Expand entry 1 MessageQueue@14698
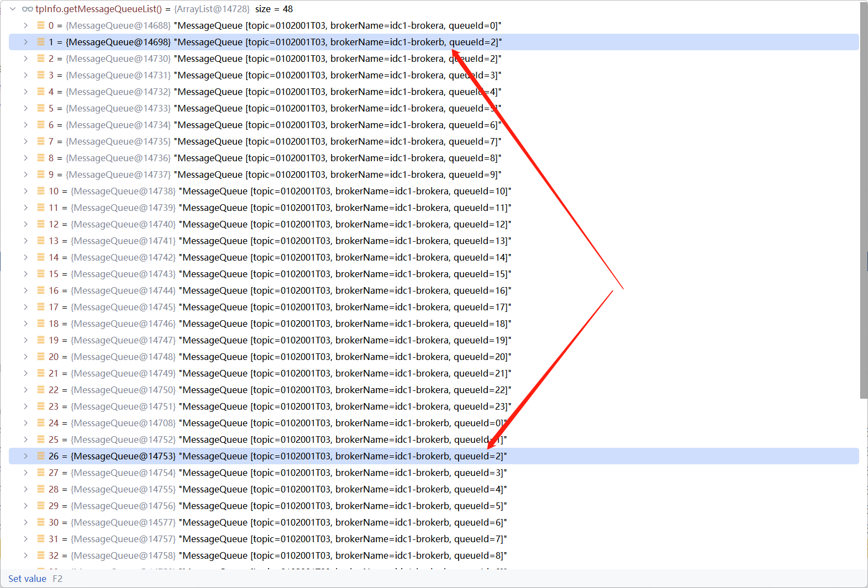 pos(25,42)
